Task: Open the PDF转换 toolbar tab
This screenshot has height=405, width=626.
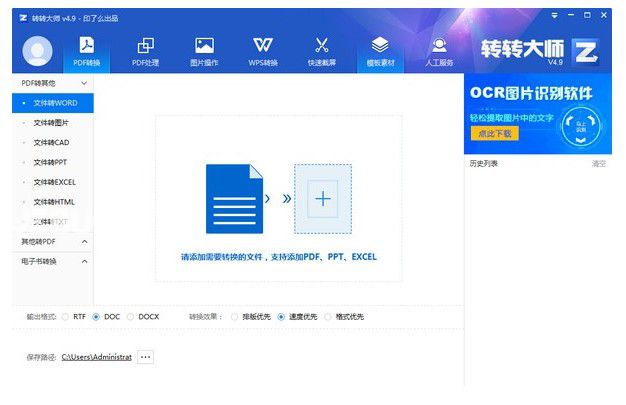Action: (x=86, y=51)
